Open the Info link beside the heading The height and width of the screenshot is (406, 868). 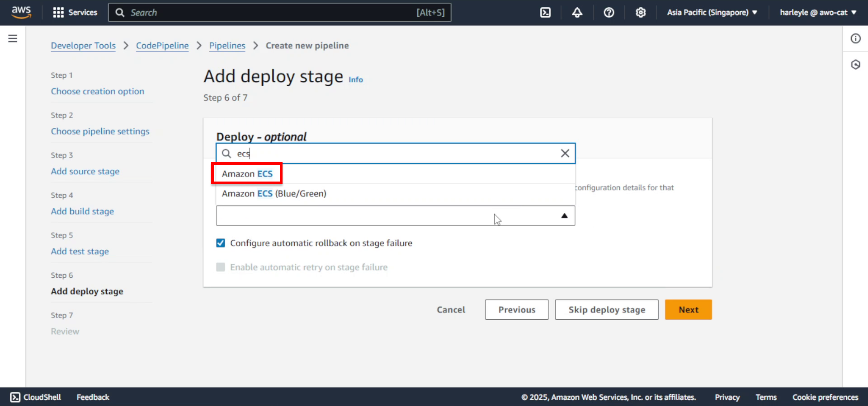(356, 80)
